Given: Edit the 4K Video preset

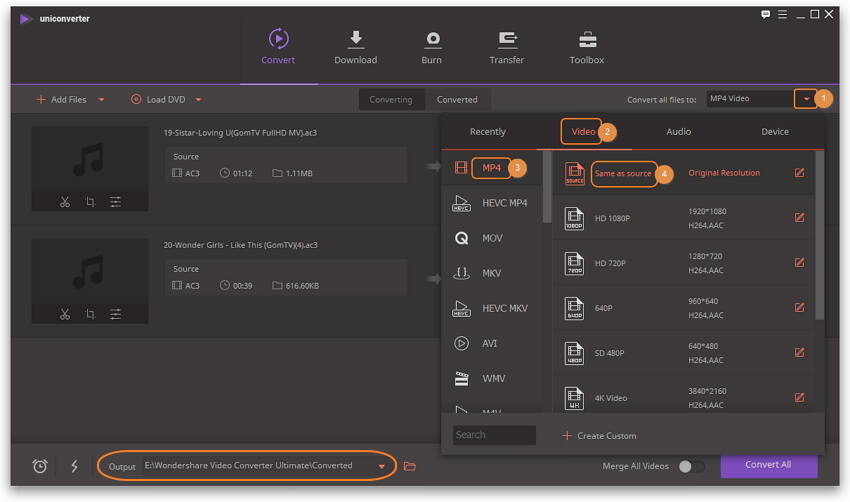Looking at the screenshot, I should click(x=800, y=398).
